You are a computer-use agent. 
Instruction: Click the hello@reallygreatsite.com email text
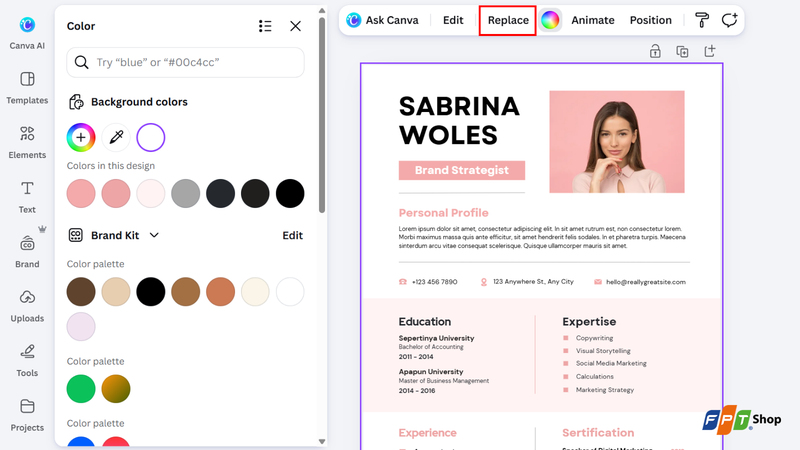tap(646, 282)
